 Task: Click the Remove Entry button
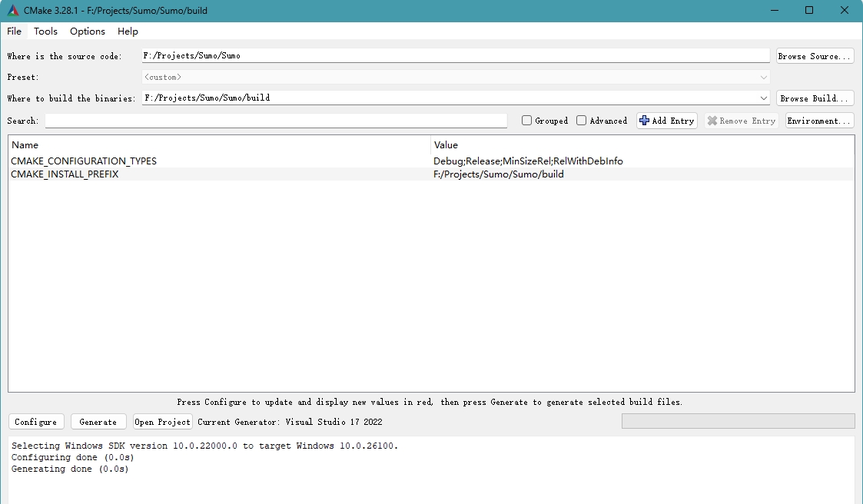742,121
